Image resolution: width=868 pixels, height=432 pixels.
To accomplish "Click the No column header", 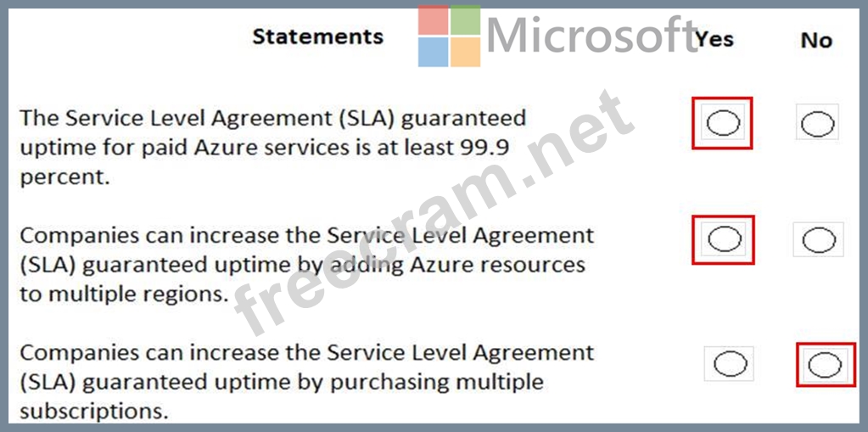I will pos(816,40).
